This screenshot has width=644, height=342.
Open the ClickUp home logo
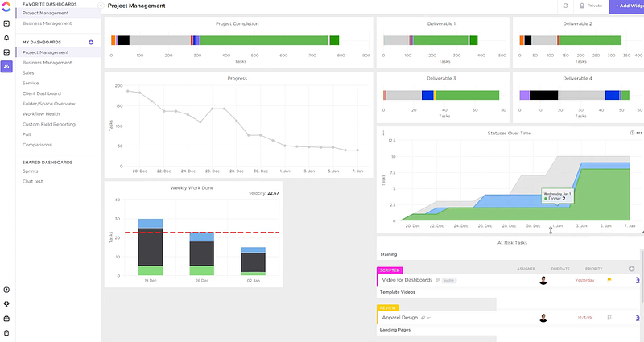tap(6, 6)
